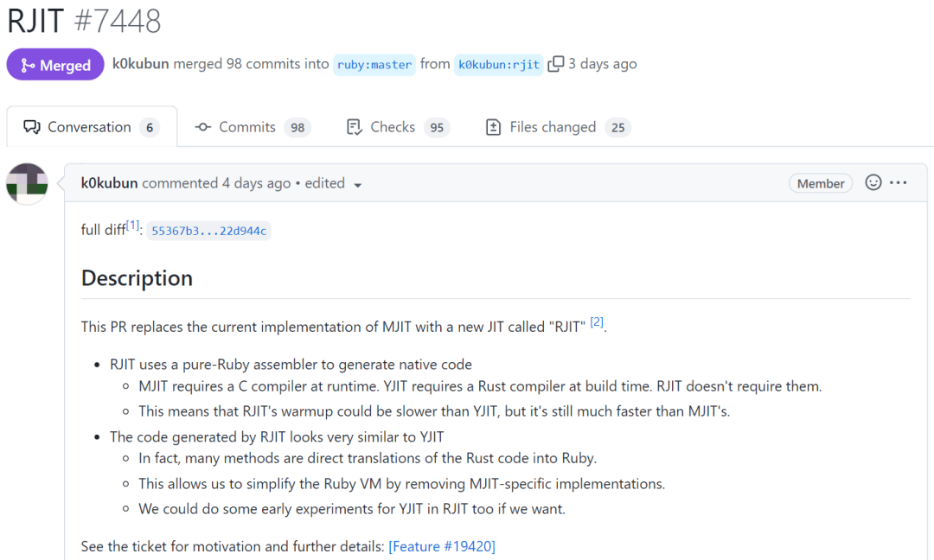Open the 55367b3...22d944c diff link
Image resolution: width=934 pixels, height=560 pixels.
[x=208, y=230]
